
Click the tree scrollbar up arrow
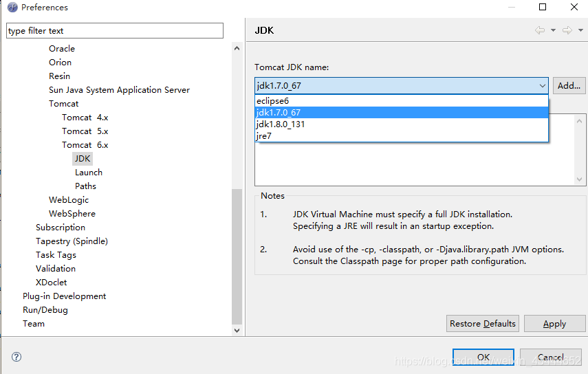tap(237, 48)
